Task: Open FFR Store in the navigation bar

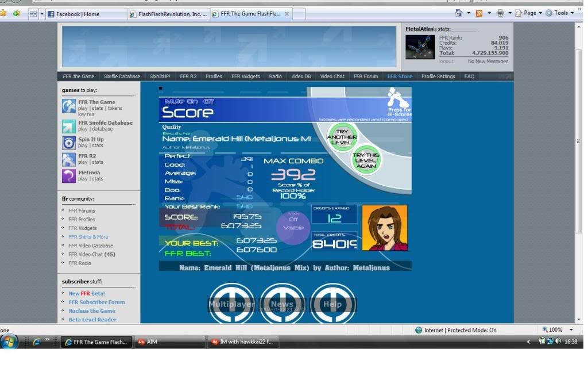Action: pos(400,76)
